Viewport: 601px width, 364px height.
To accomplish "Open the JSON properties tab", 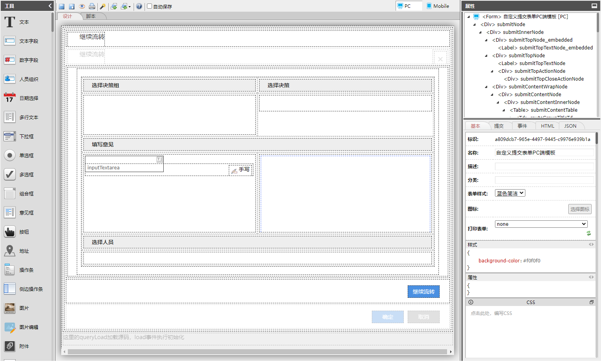I will click(x=570, y=126).
